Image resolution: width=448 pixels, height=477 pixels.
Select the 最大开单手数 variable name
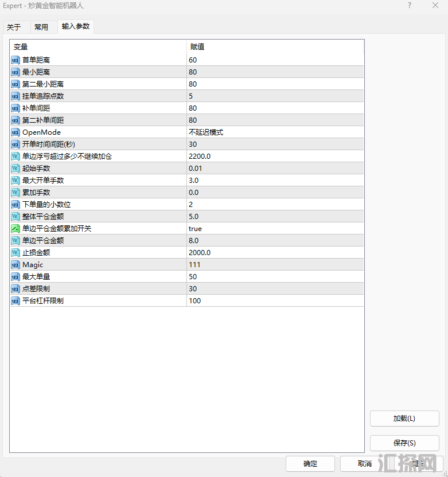[43, 181]
